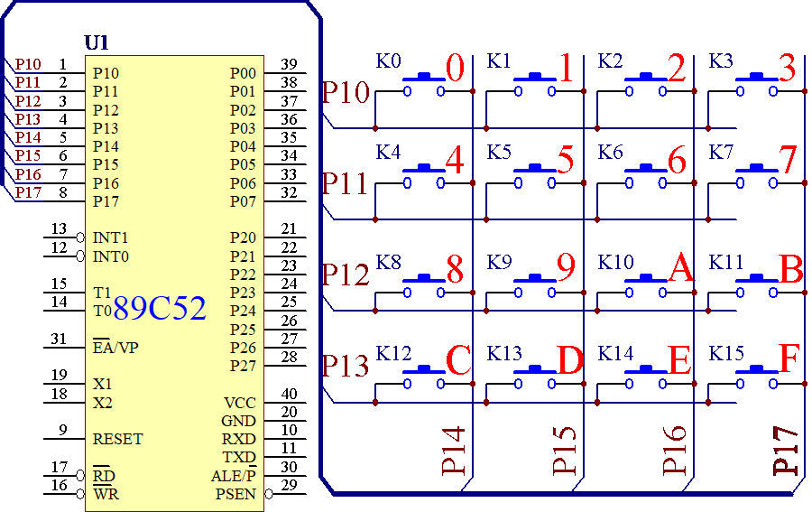Image resolution: width=812 pixels, height=512 pixels.
Task: Select the dark red P17 net label beside pin 8
Action: (28, 192)
